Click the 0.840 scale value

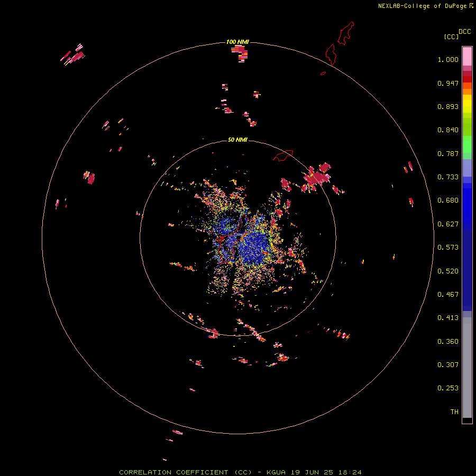click(448, 130)
